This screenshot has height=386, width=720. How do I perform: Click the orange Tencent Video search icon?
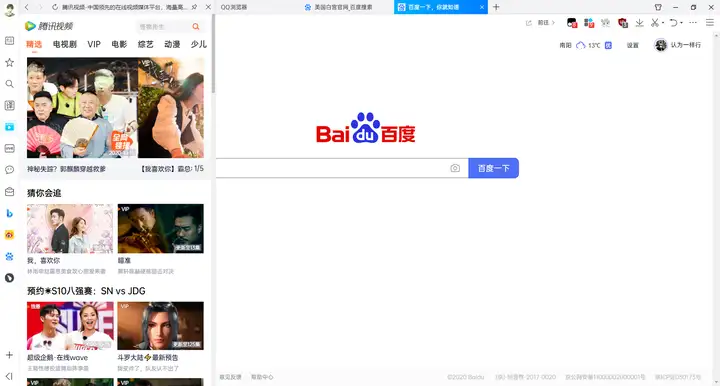196,27
